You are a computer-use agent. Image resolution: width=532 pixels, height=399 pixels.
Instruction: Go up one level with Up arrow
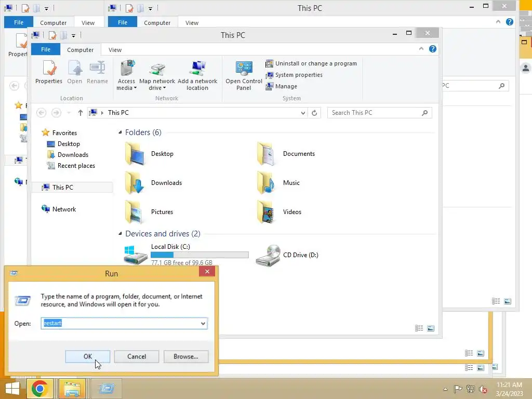[81, 113]
